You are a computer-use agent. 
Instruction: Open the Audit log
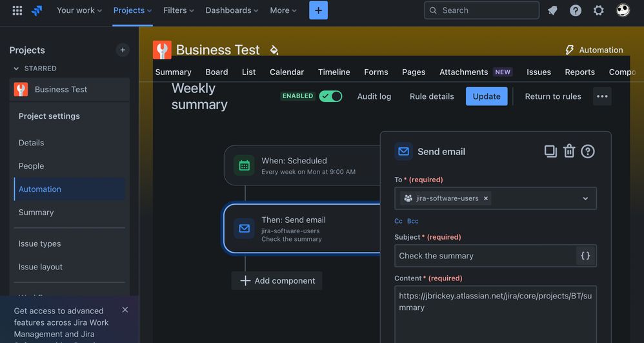tap(374, 96)
